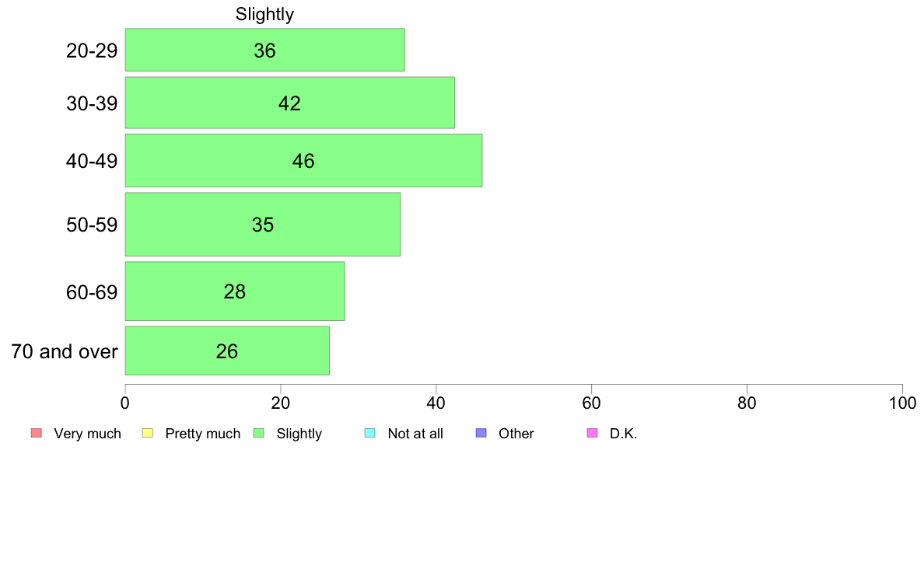The image size is (924, 572).
Task: Select the 40-49 bar showing 46
Action: coord(303,161)
